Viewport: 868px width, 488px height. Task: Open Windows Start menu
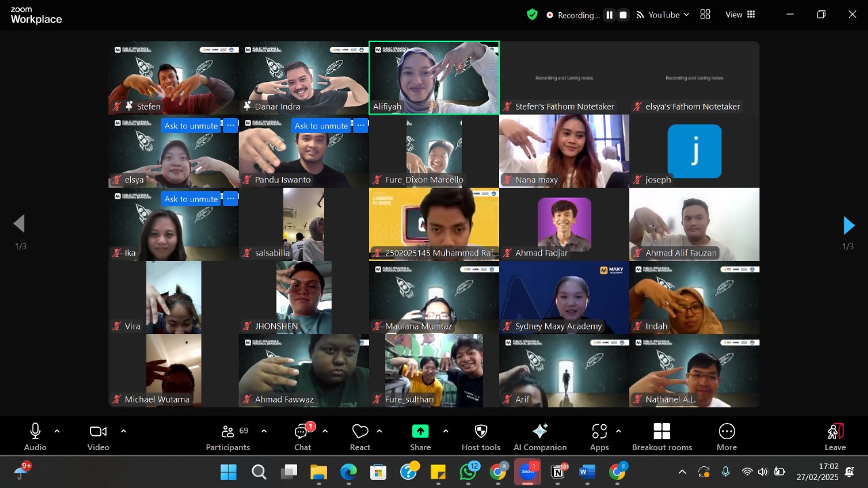coord(229,472)
